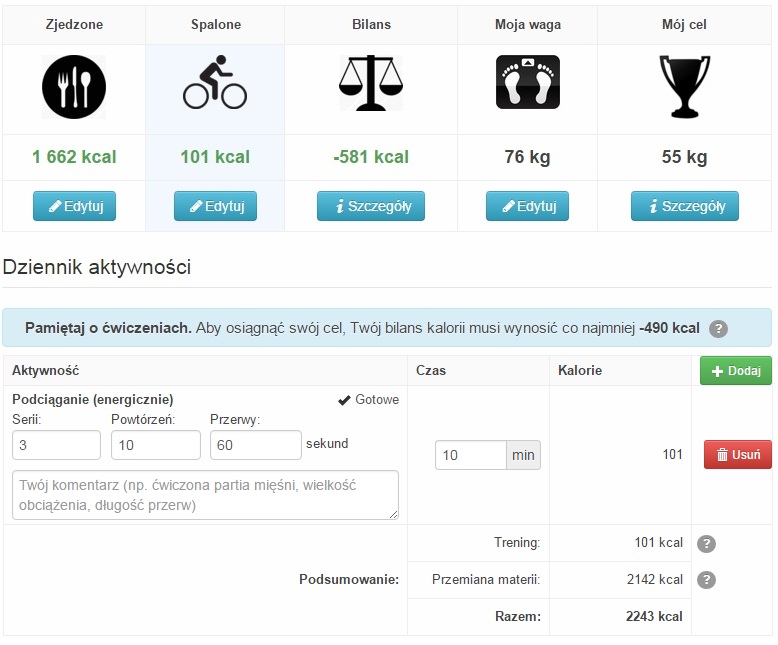Focus the Powtórzeń input field
The height and width of the screenshot is (645, 778).
(156, 445)
